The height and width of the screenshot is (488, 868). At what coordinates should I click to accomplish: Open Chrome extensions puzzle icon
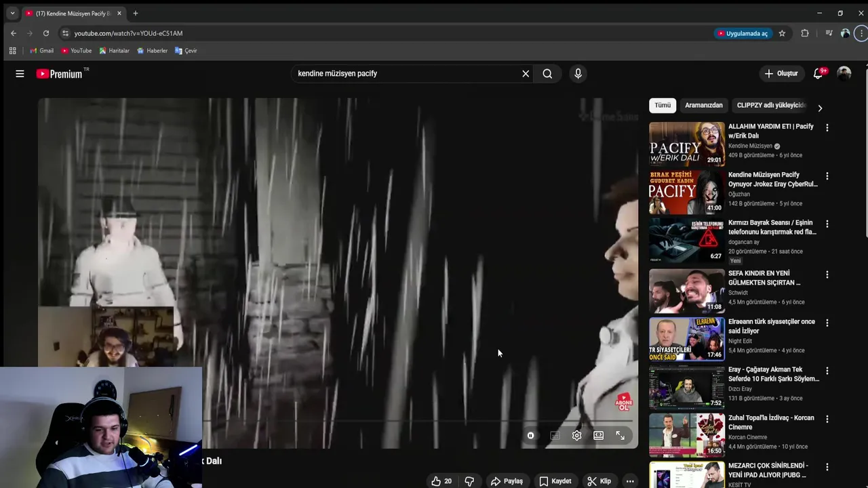[x=805, y=33]
